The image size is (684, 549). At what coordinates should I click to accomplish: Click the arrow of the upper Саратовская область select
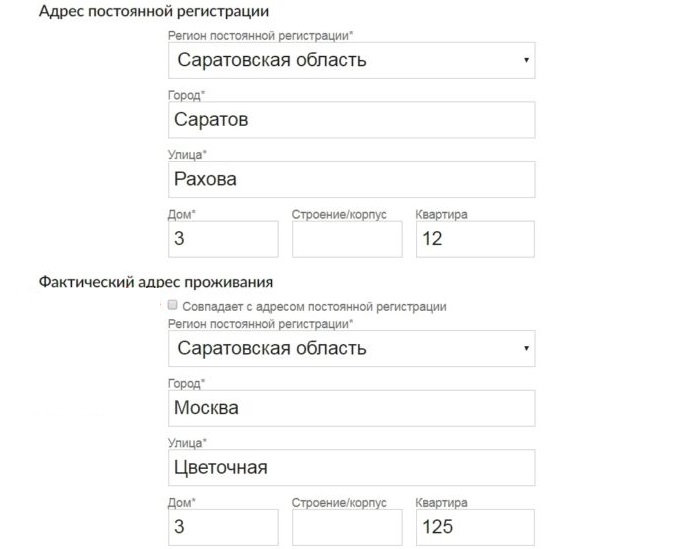[x=527, y=60]
